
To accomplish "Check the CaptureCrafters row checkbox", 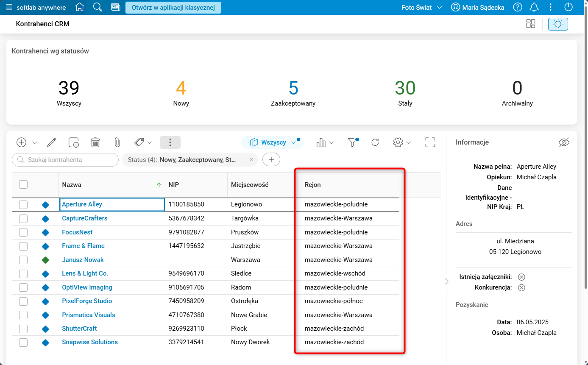I will coord(23,219).
